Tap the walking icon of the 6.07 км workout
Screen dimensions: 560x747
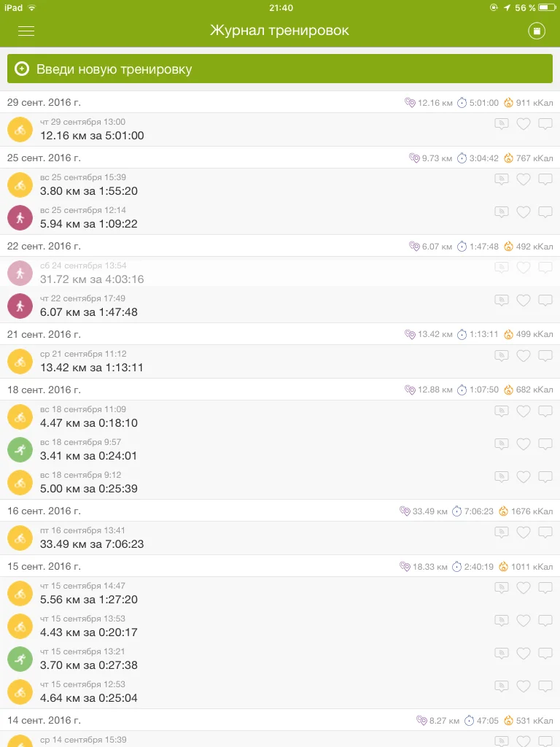tap(20, 306)
